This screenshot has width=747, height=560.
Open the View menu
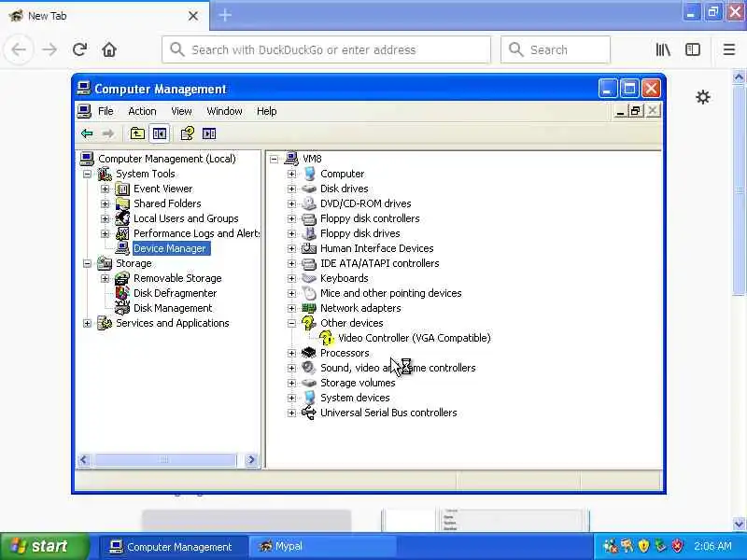[x=181, y=111]
